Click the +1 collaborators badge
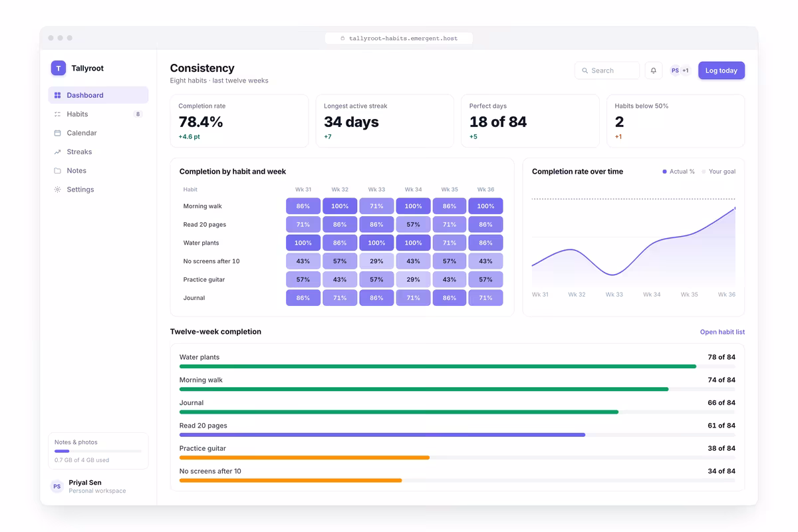 [x=686, y=70]
